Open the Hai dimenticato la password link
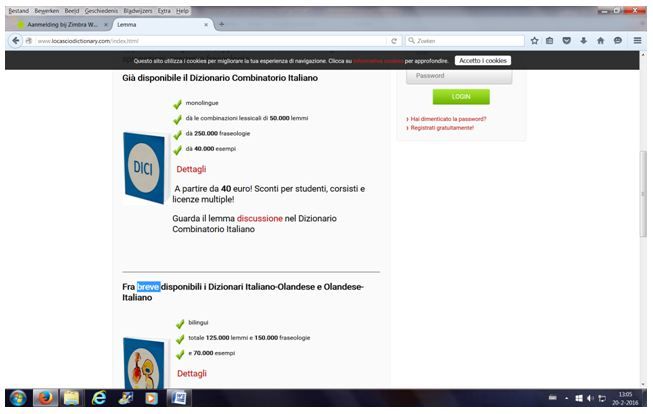Image resolution: width=653 pixels, height=414 pixels. 448,119
